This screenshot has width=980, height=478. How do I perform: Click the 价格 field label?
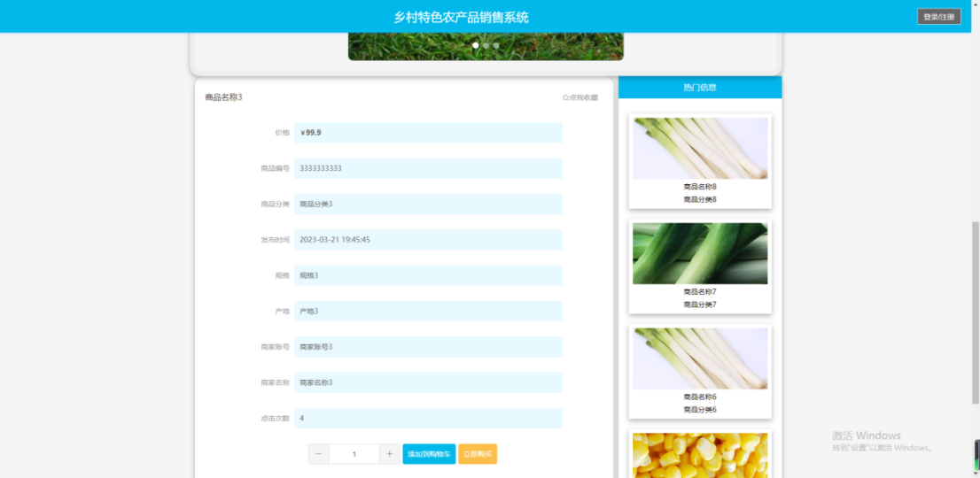click(283, 133)
